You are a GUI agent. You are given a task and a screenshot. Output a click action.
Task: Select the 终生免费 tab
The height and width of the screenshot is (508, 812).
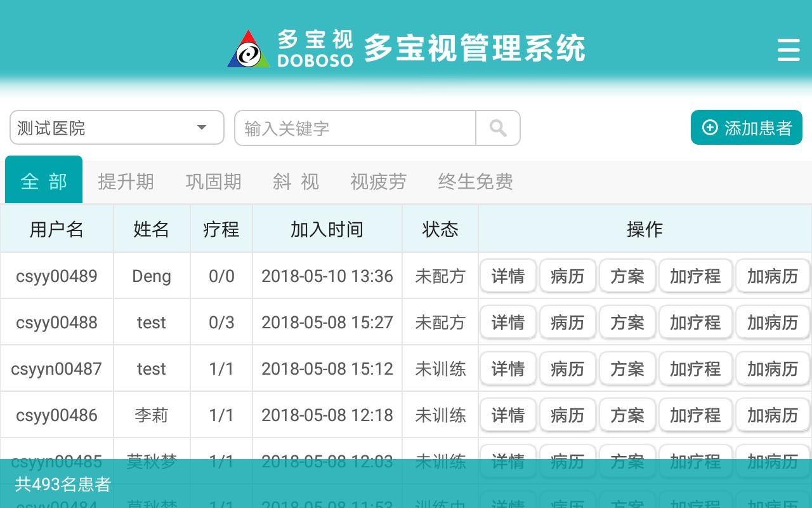tap(475, 182)
